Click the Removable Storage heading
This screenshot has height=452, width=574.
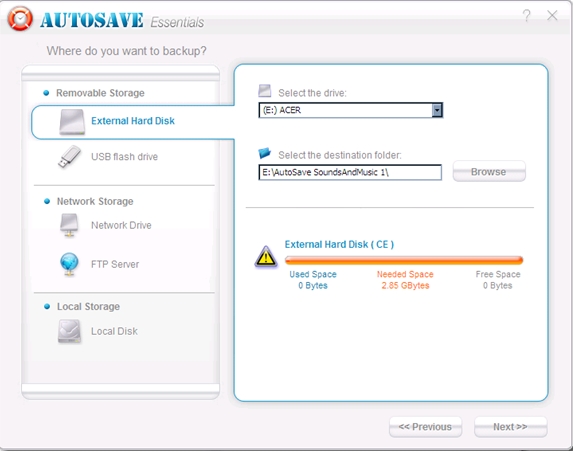(100, 93)
